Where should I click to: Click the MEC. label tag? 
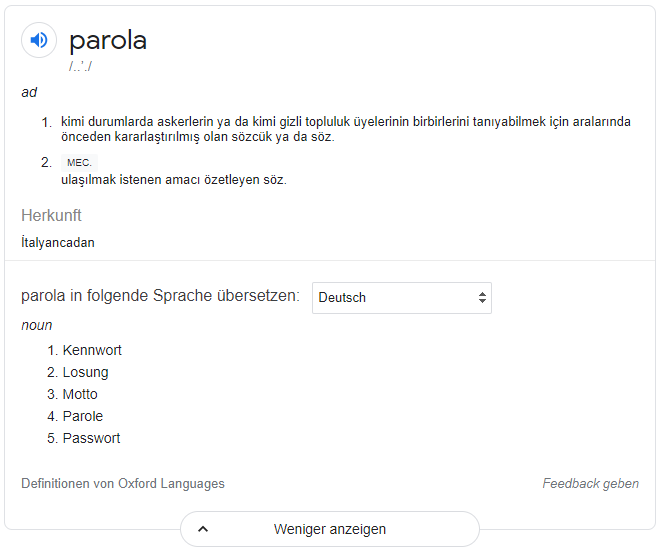(79, 162)
